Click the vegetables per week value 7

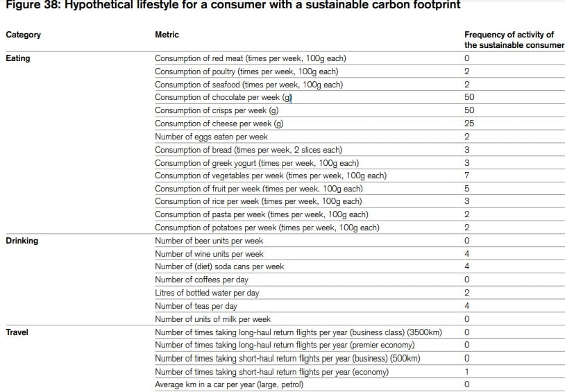click(467, 176)
